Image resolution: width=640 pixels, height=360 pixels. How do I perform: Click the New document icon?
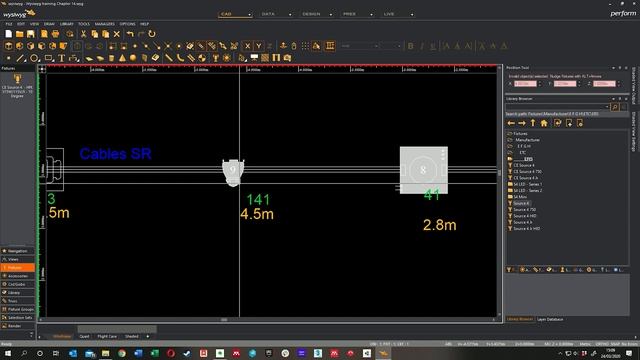pos(9,34)
